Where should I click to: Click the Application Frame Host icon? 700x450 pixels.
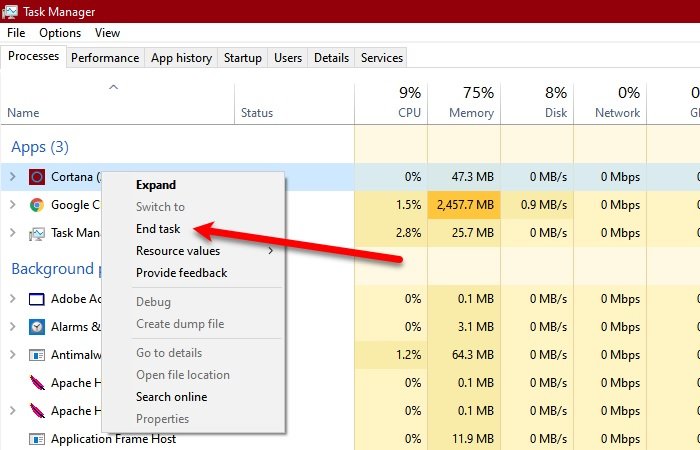[37, 439]
